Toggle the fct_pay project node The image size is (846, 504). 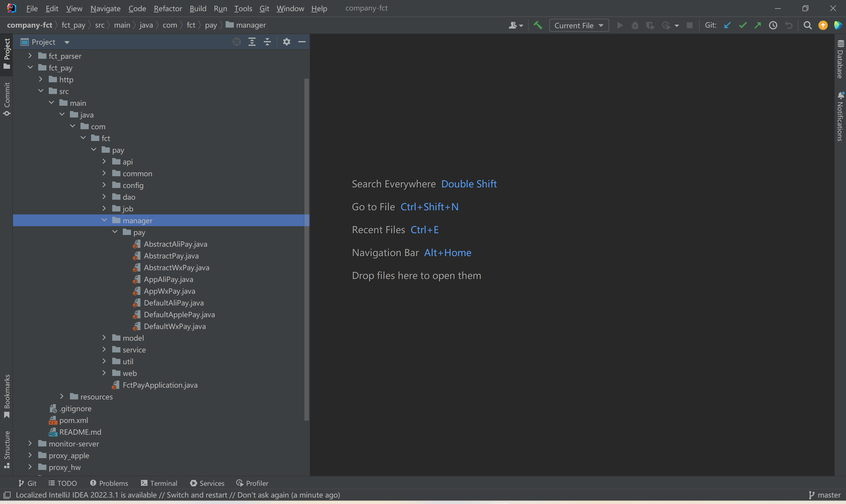pyautogui.click(x=31, y=68)
